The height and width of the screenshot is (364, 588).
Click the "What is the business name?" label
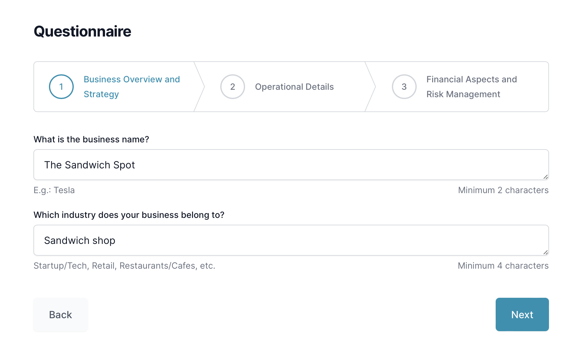(x=91, y=139)
